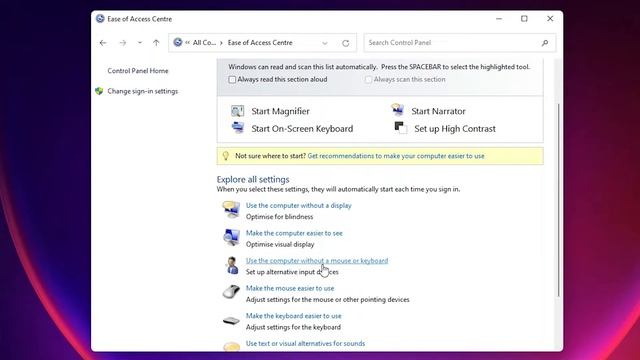The width and height of the screenshot is (640, 360).
Task: Open the recent locations dropdown arrow
Action: 140,43
